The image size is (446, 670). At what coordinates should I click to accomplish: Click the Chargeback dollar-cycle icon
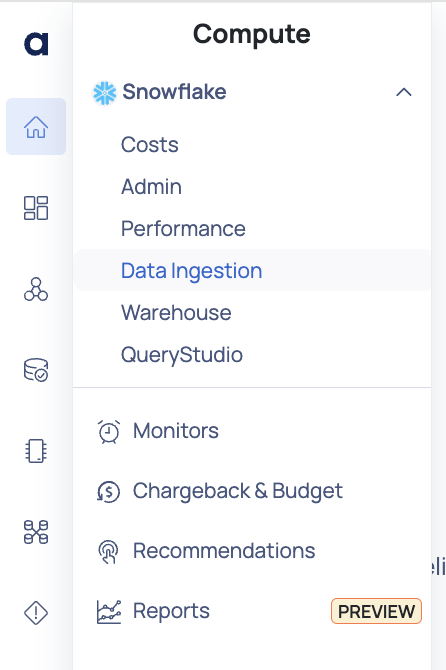109,491
